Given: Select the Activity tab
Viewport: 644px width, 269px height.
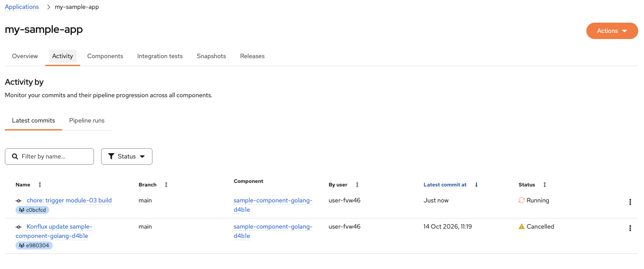Looking at the screenshot, I should [62, 56].
